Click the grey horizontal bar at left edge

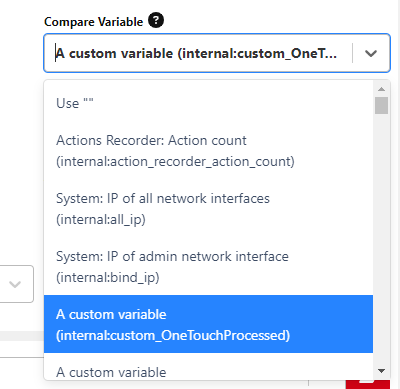[22, 336]
